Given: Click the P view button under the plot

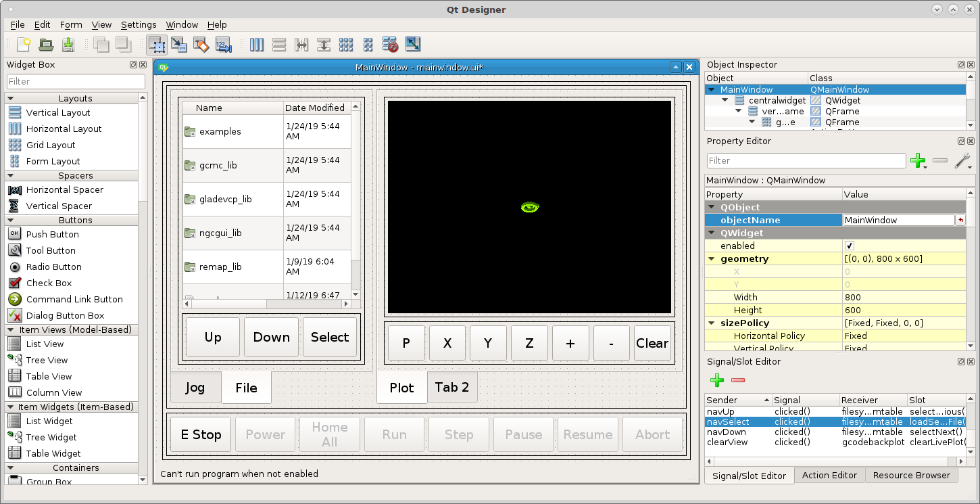Looking at the screenshot, I should tap(406, 343).
